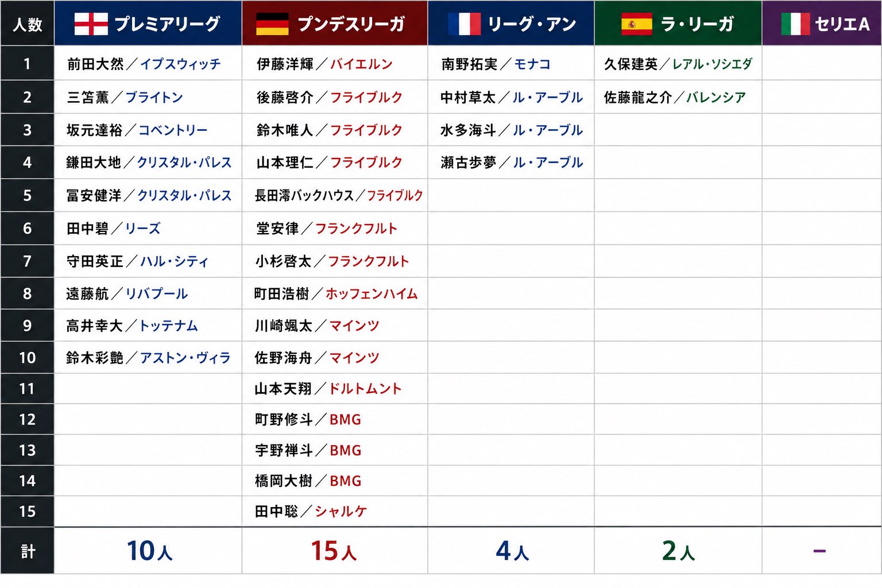Click the 15人 Bundesliga total
Screen dimensions: 882x588
[x=334, y=551]
